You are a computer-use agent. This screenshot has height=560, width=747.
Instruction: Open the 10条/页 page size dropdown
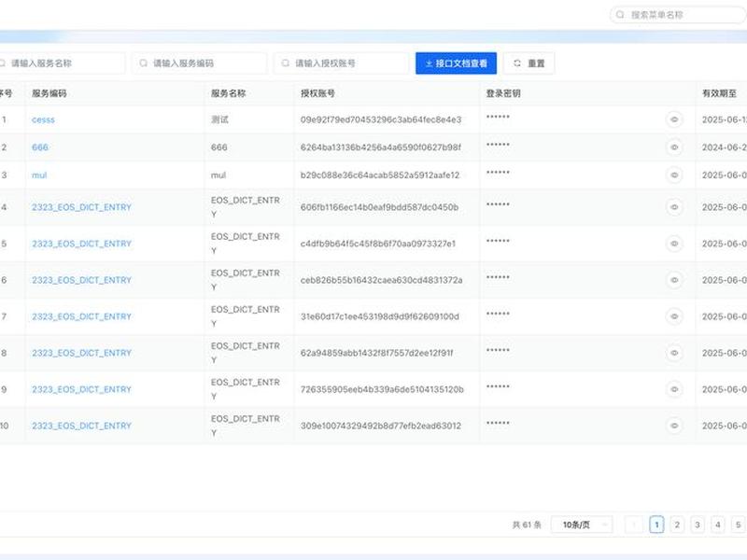[x=582, y=525]
